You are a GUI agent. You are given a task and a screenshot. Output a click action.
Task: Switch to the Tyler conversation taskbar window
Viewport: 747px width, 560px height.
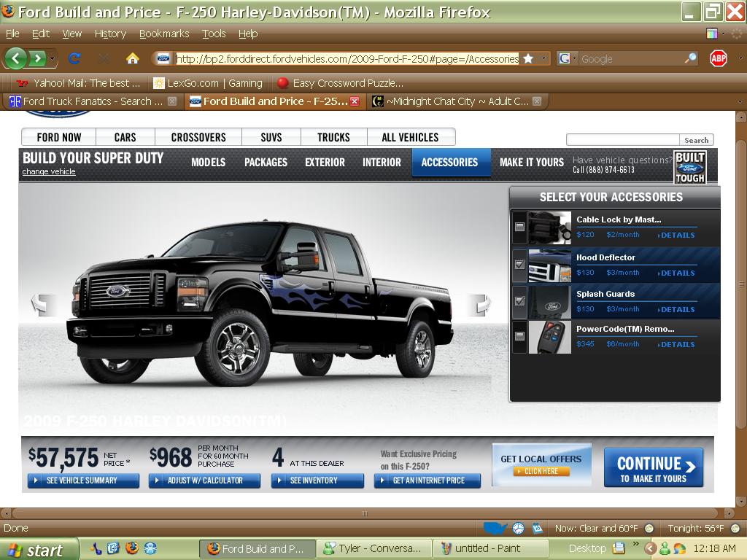(373, 548)
